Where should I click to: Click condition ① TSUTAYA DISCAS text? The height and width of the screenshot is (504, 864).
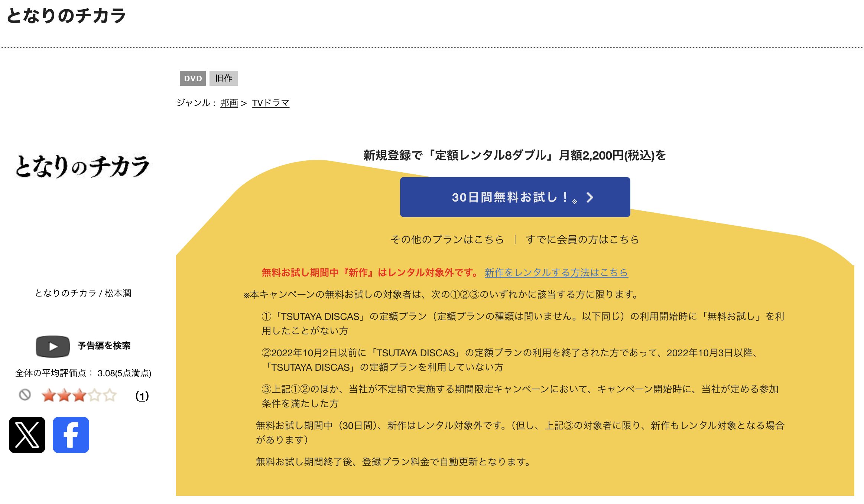coord(523,323)
